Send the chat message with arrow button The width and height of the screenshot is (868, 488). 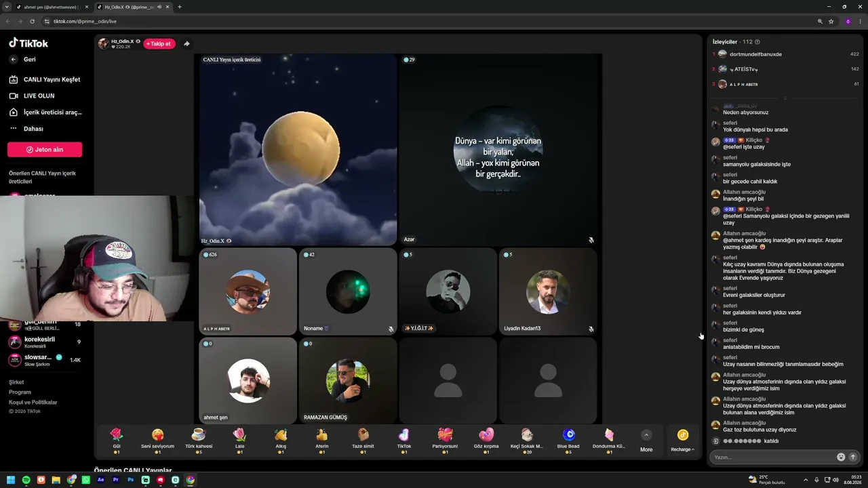tap(853, 457)
